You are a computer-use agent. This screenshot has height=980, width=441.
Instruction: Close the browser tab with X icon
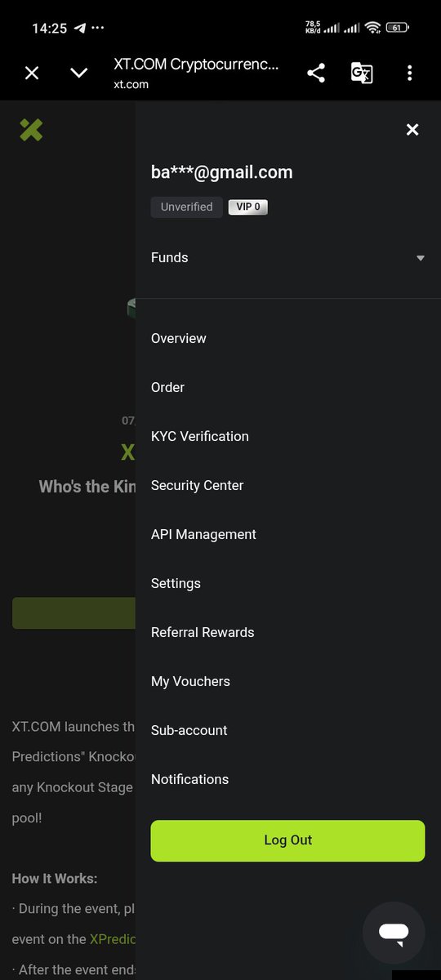click(32, 73)
